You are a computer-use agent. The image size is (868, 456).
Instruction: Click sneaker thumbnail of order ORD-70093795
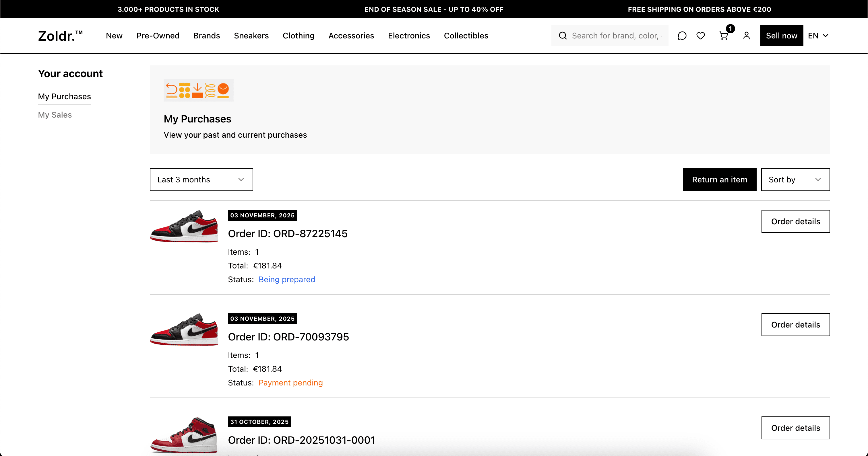pyautogui.click(x=184, y=329)
